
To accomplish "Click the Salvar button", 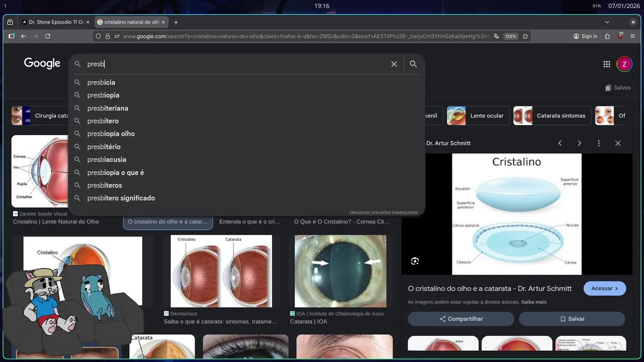I will coord(572,319).
